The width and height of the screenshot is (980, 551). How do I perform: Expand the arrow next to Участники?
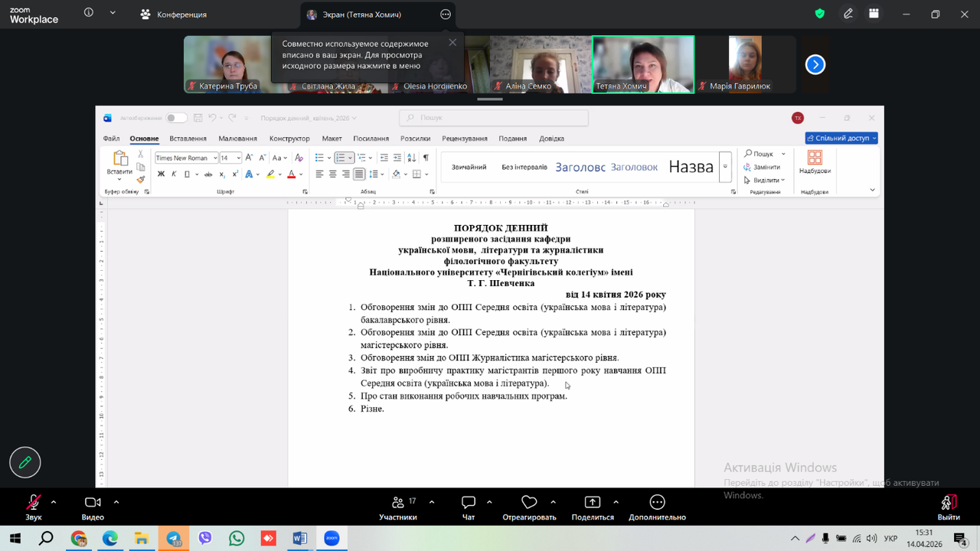point(432,502)
